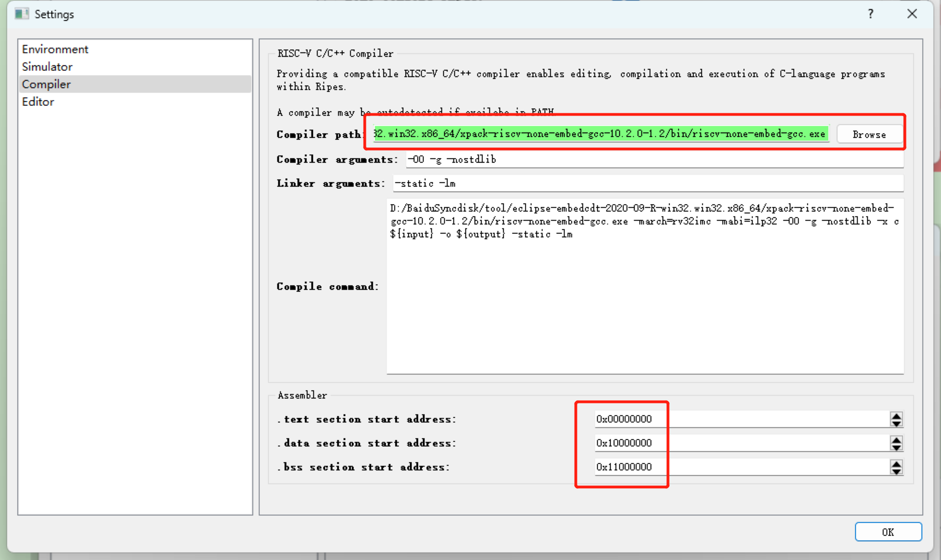This screenshot has height=560, width=941.
Task: Click the question mark help button
Action: (870, 14)
